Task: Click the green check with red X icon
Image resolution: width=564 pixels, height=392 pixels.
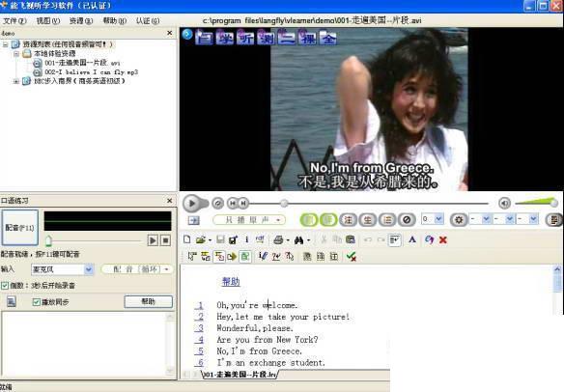Action: (x=351, y=257)
